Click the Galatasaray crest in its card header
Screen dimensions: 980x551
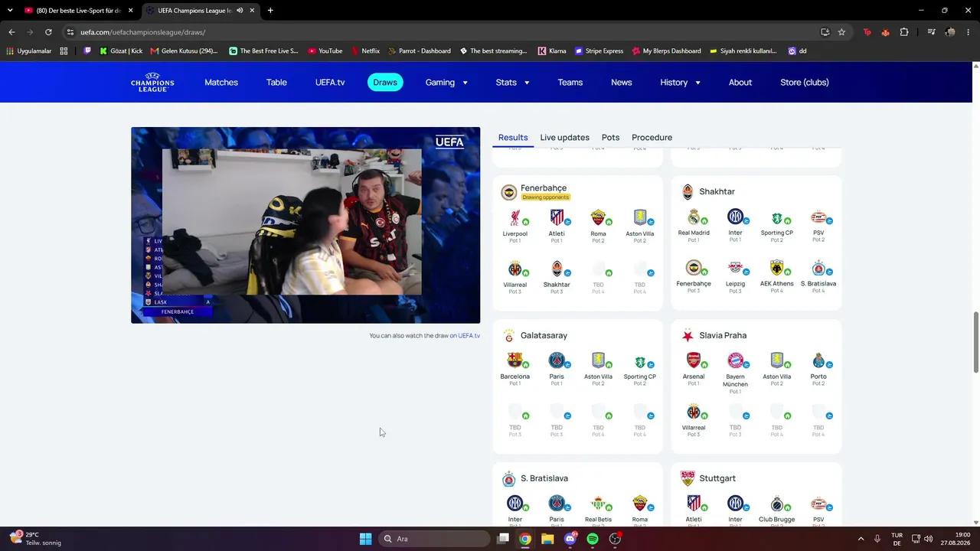(508, 336)
